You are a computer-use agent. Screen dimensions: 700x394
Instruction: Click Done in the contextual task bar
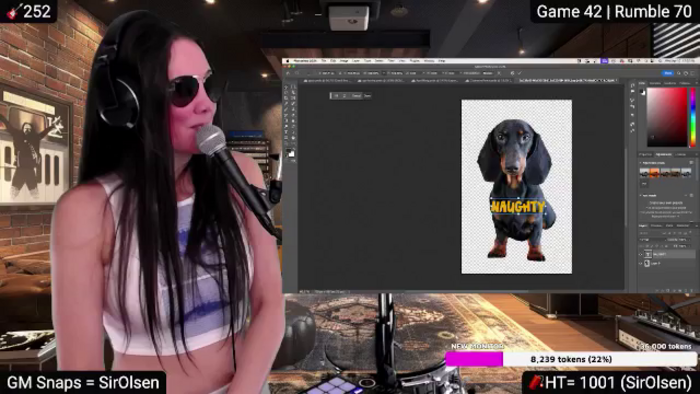pos(367,95)
